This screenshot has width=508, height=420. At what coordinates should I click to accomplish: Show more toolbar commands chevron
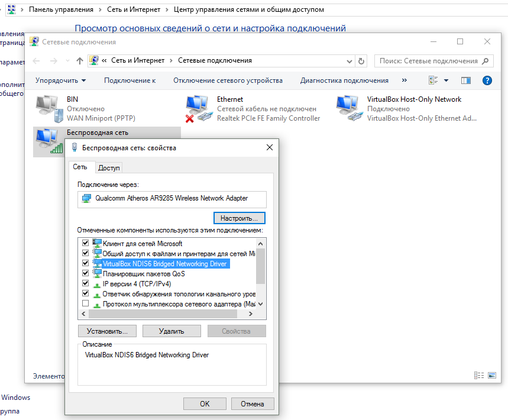click(x=405, y=80)
